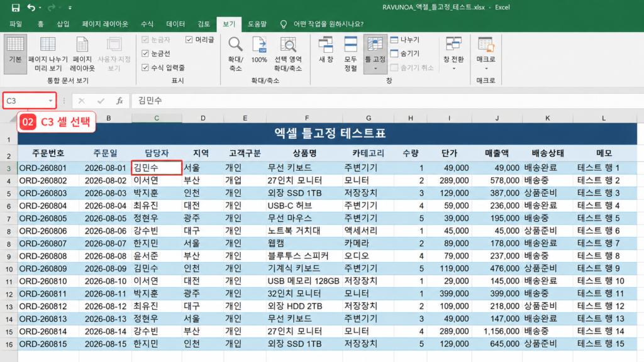The height and width of the screenshot is (362, 644).
Task: Open the Quick Access Toolbar customize arrow
Action: 70,8
